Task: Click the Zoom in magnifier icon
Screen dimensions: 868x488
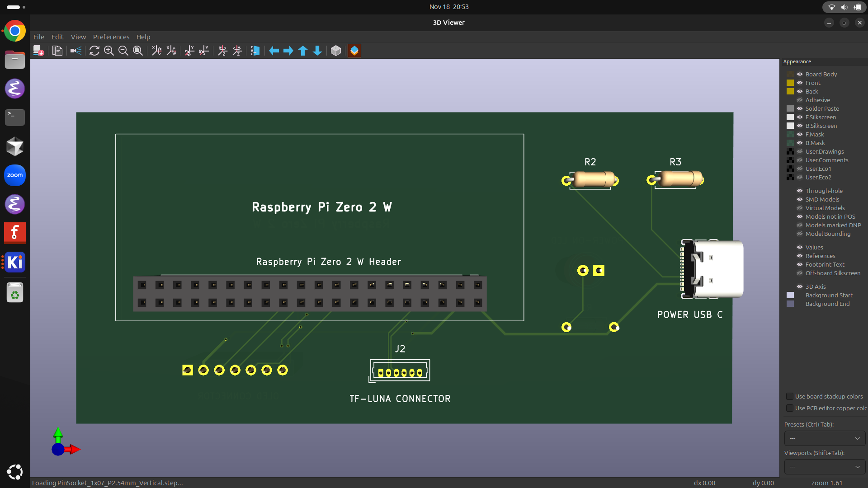Action: click(x=108, y=51)
